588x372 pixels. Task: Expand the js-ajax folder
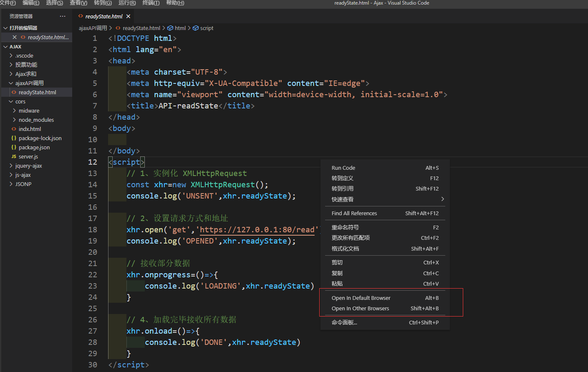(x=11, y=175)
